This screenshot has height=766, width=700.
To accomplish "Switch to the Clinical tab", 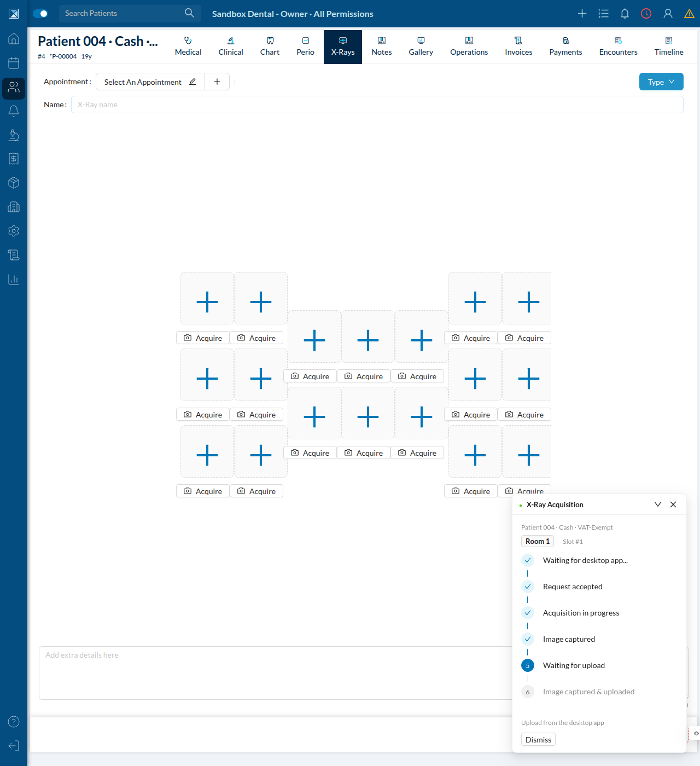I will (231, 47).
